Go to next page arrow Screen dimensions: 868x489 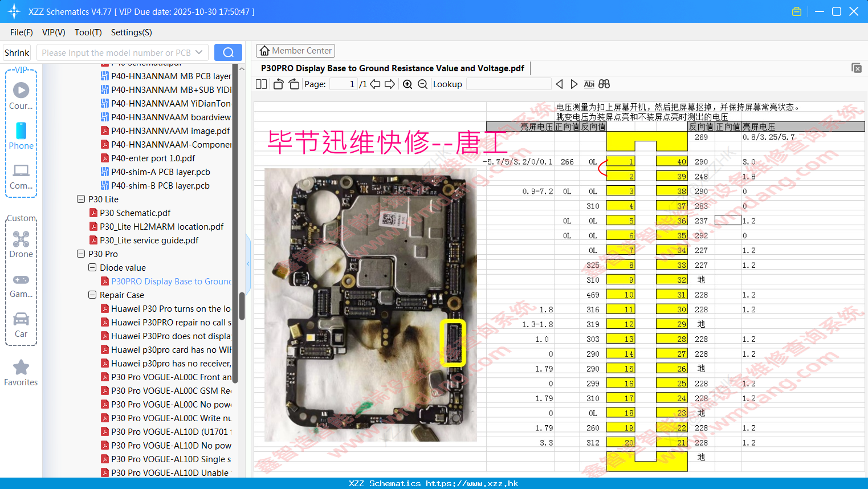(x=390, y=84)
